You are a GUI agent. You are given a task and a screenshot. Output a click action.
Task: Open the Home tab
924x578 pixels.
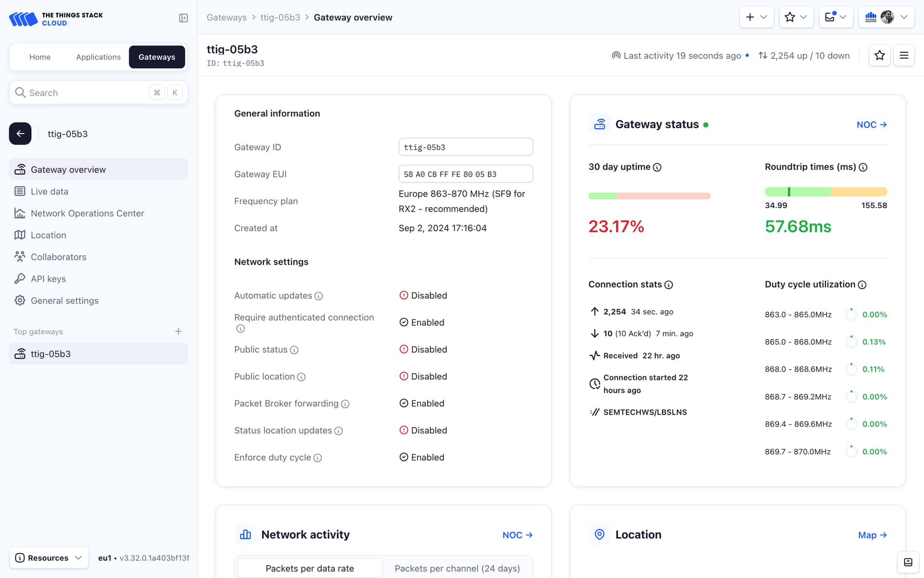40,57
